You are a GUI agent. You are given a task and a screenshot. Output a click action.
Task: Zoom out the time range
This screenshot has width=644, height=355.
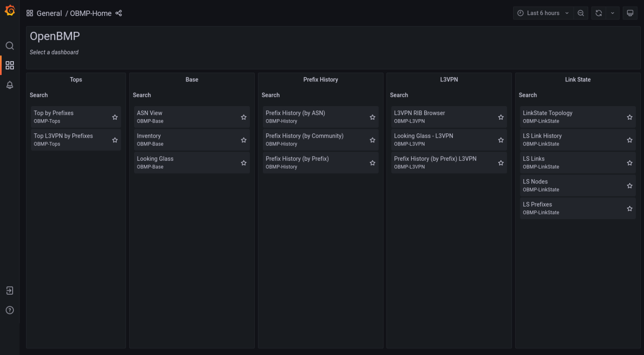[x=581, y=13]
